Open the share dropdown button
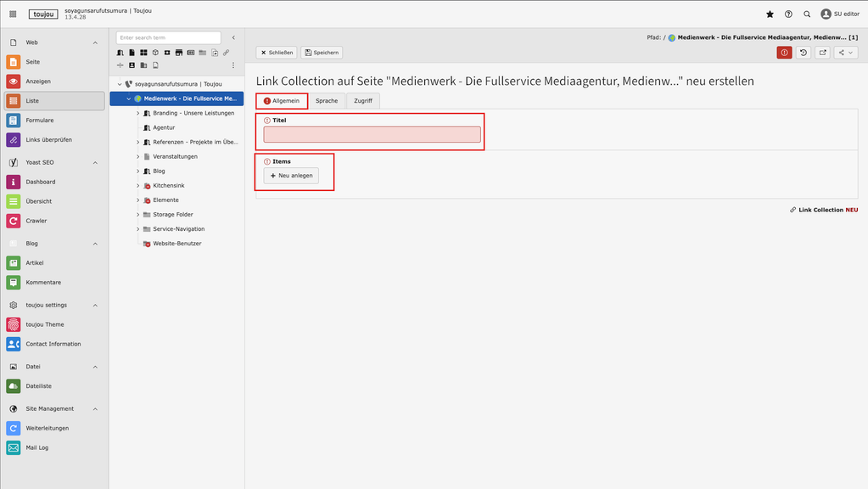Viewport: 868px width, 489px height. (x=845, y=53)
